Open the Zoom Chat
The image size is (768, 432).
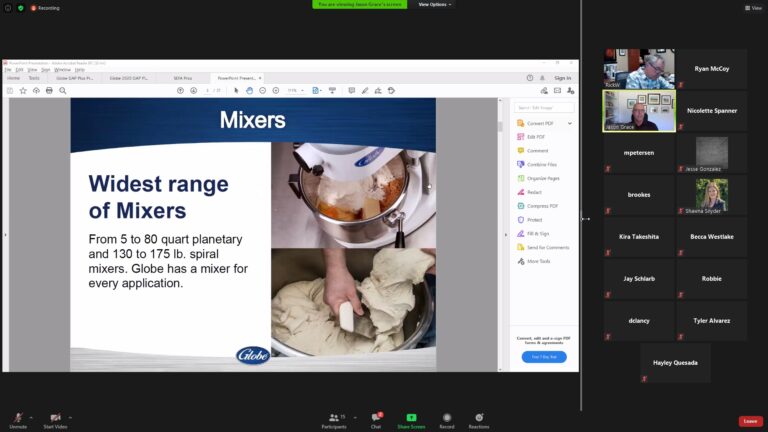(x=376, y=420)
